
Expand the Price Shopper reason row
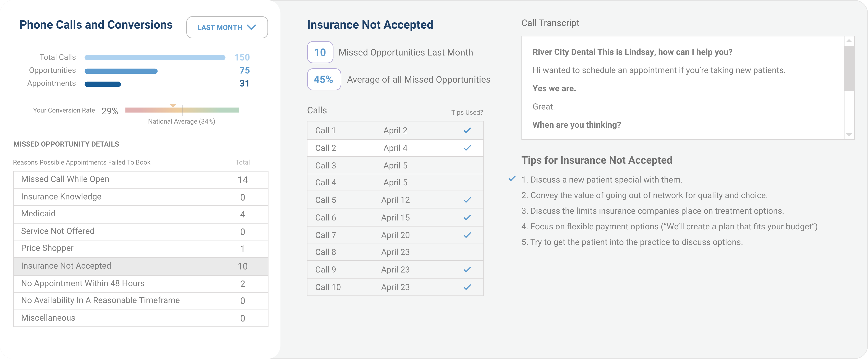click(x=141, y=248)
